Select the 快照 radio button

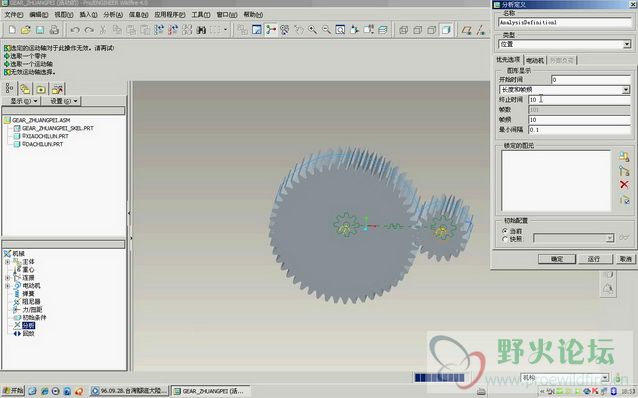(x=505, y=239)
